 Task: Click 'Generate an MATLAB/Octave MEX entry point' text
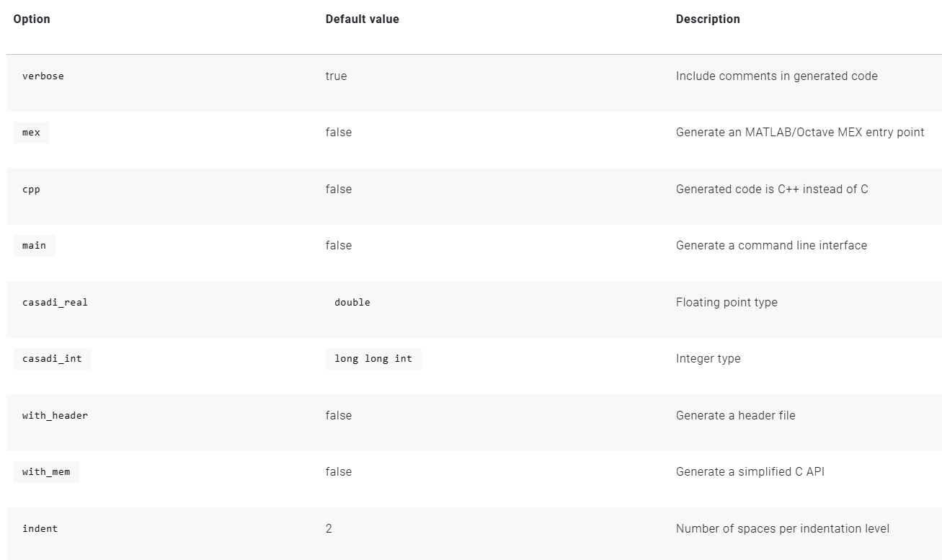[x=799, y=133]
